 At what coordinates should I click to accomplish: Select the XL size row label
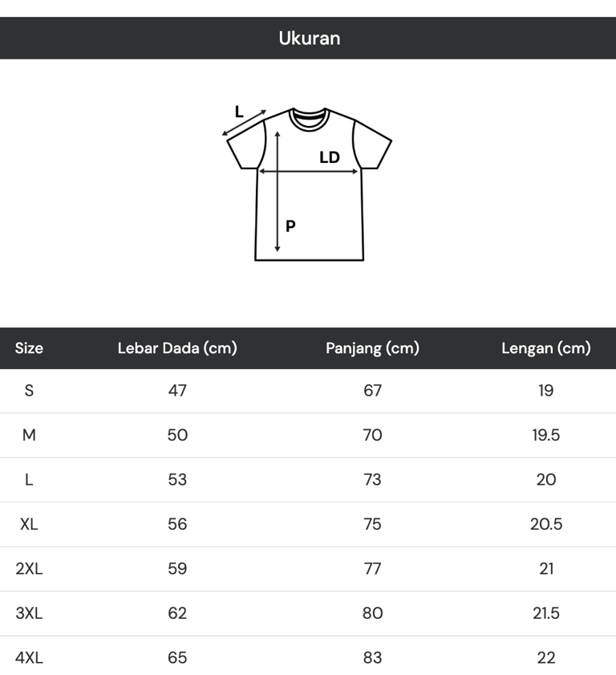click(x=29, y=524)
